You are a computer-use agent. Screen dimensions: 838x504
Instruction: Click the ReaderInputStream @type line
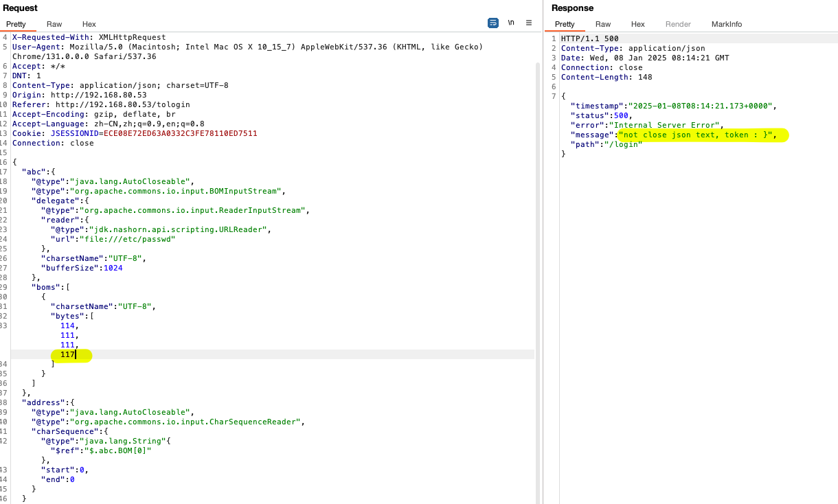click(x=176, y=210)
